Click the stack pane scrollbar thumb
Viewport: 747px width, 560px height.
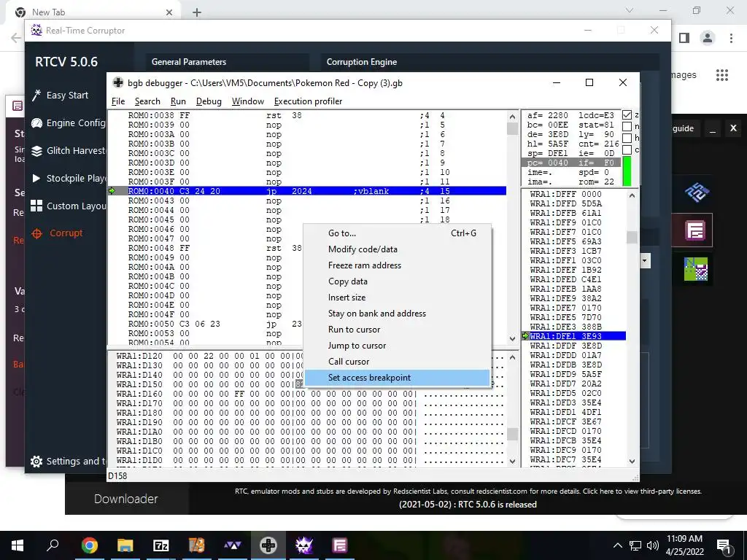[x=632, y=237]
